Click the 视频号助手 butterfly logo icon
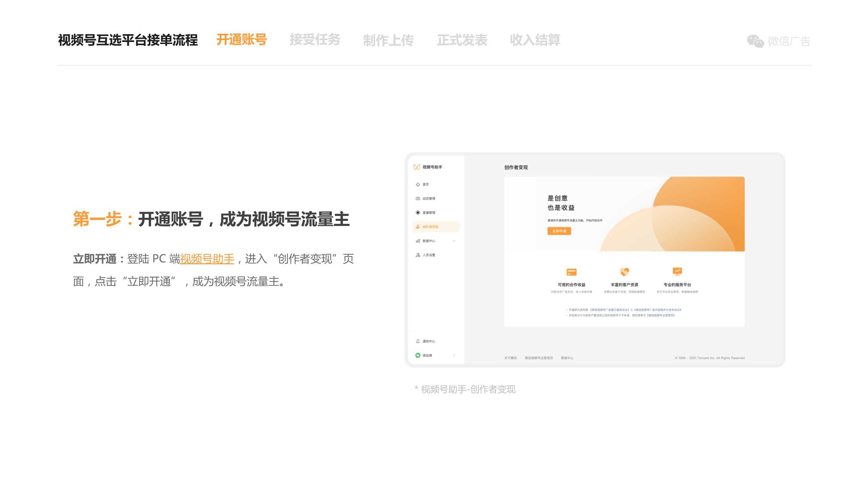The width and height of the screenshot is (868, 488). coord(416,167)
